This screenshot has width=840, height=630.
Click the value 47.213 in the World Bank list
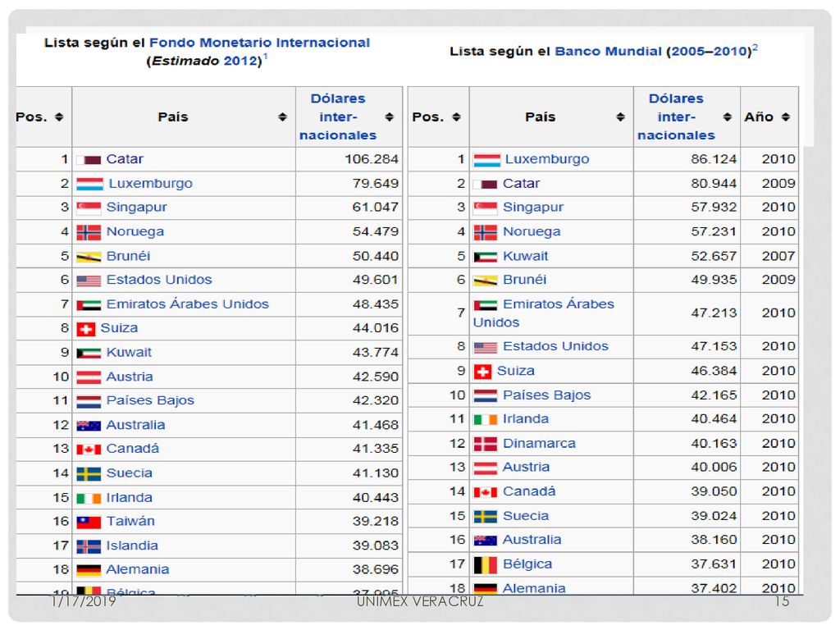(714, 313)
